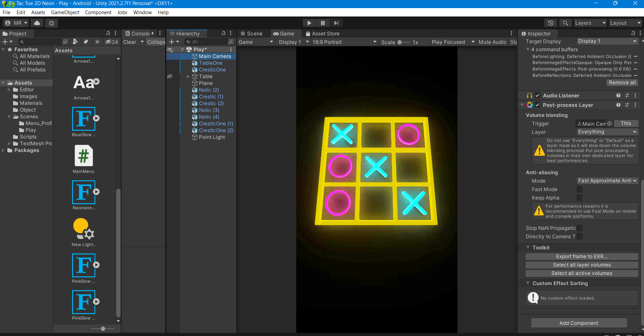Open the Window menu
The height and width of the screenshot is (336, 644).
(142, 12)
